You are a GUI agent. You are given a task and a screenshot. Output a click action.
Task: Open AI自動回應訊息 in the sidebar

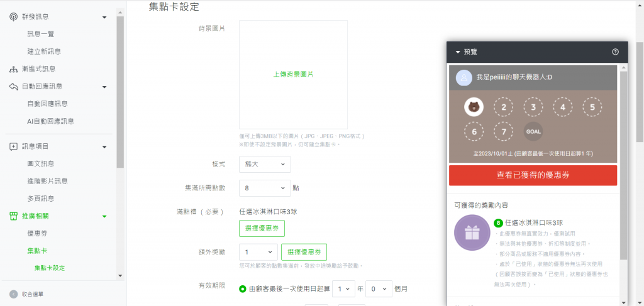tap(51, 121)
